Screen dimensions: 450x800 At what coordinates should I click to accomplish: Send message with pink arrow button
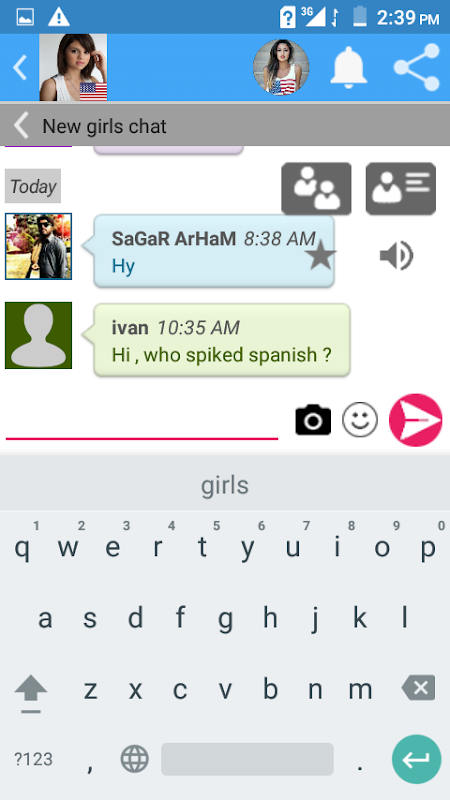[x=416, y=420]
